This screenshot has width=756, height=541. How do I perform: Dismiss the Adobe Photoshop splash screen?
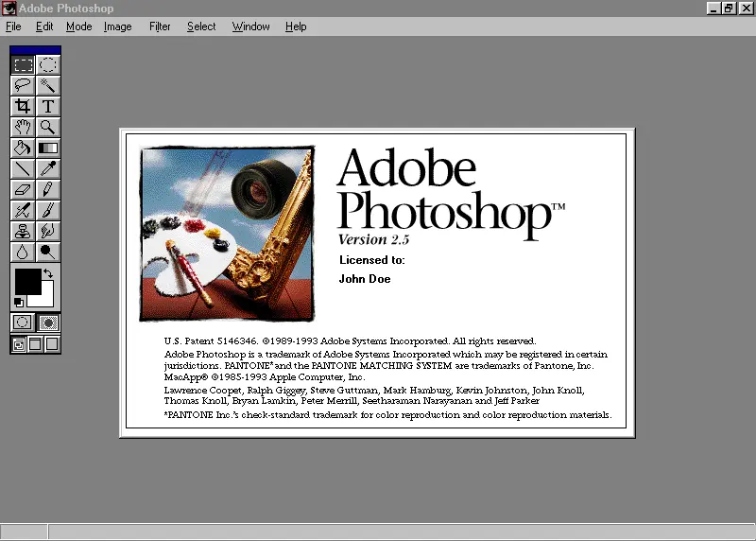coord(377,282)
